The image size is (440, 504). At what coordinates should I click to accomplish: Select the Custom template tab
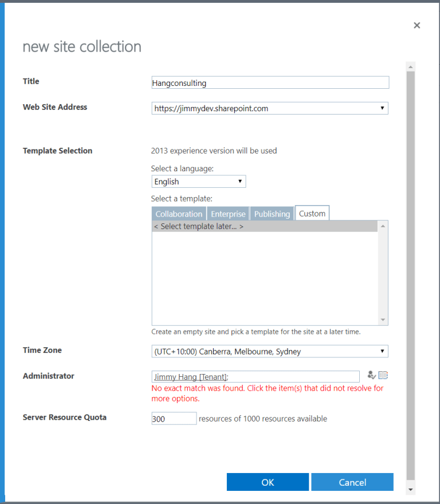pyautogui.click(x=312, y=212)
